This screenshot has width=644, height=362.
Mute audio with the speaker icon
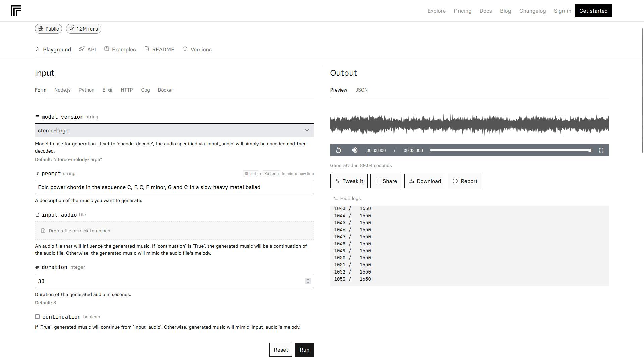(354, 150)
